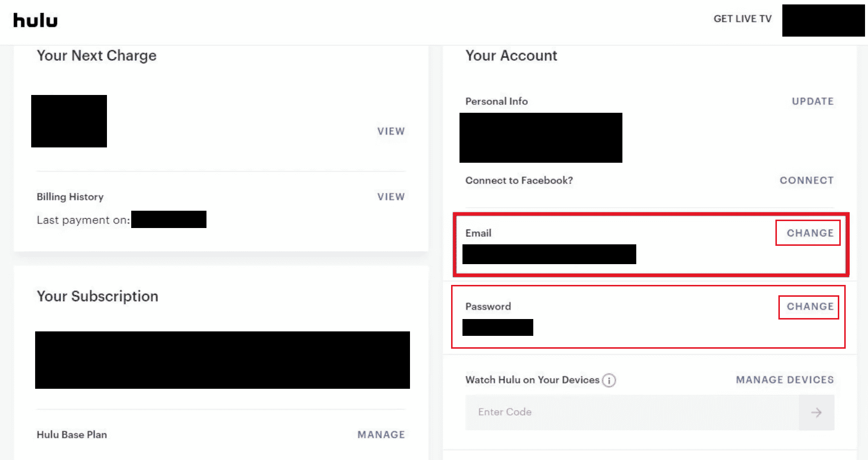The width and height of the screenshot is (868, 460).
Task: Open info icon beside Watch Hulu on Your Devices
Action: 609,380
